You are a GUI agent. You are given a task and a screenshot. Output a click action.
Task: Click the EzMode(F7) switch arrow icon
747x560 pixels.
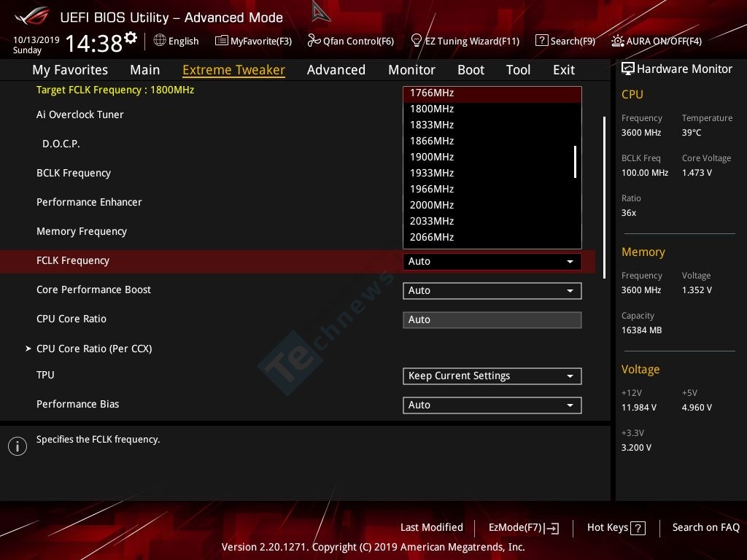pyautogui.click(x=552, y=528)
